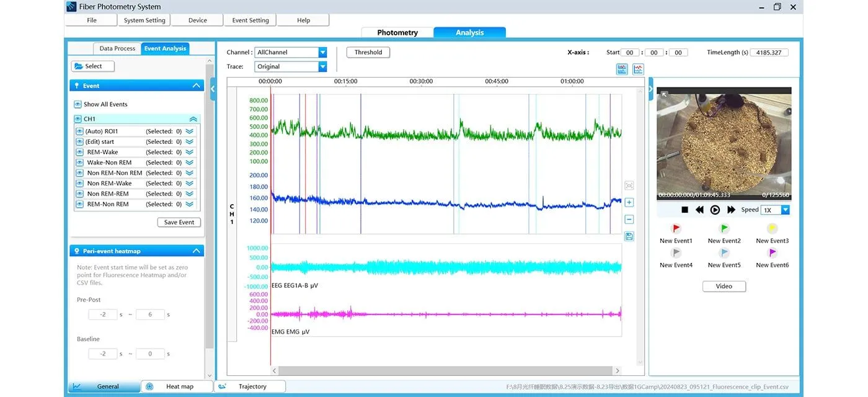Click the zoom out minus icon beside chart
The width and height of the screenshot is (868, 397).
pyautogui.click(x=629, y=220)
